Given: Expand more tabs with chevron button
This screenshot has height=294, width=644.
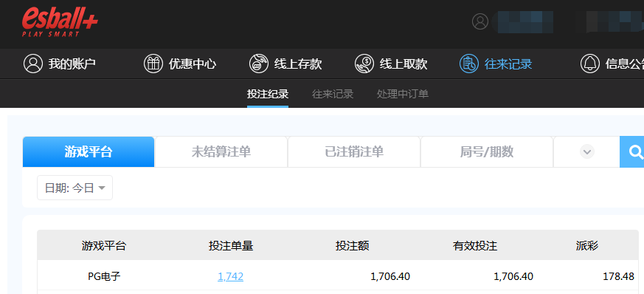Looking at the screenshot, I should click(587, 152).
